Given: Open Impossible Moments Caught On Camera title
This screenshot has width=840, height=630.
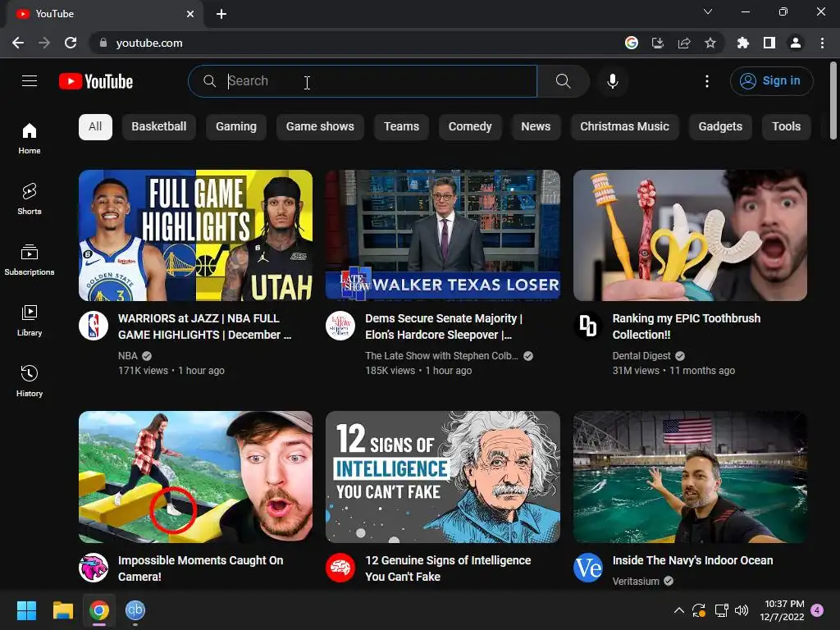Looking at the screenshot, I should pos(200,568).
